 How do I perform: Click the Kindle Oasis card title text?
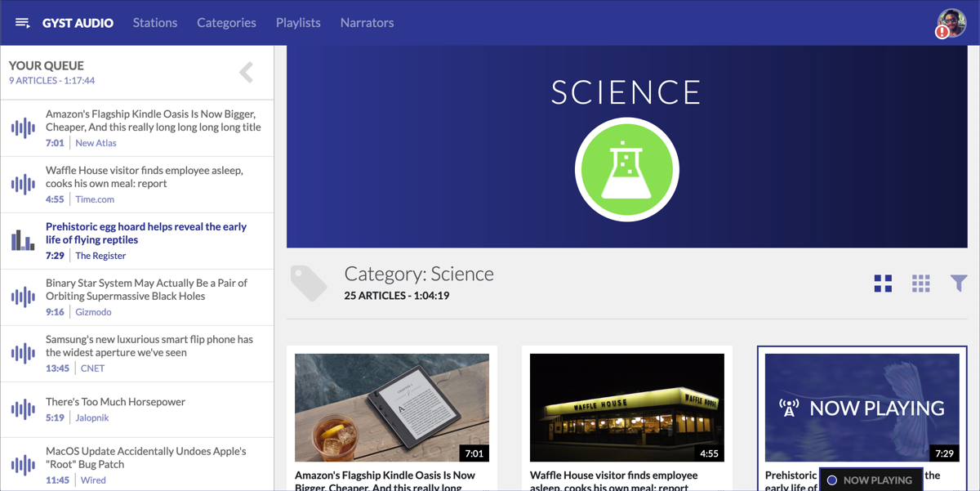pyautogui.click(x=385, y=480)
